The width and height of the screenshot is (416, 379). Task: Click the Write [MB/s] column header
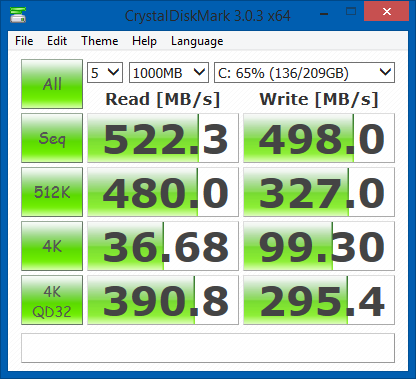click(x=319, y=99)
